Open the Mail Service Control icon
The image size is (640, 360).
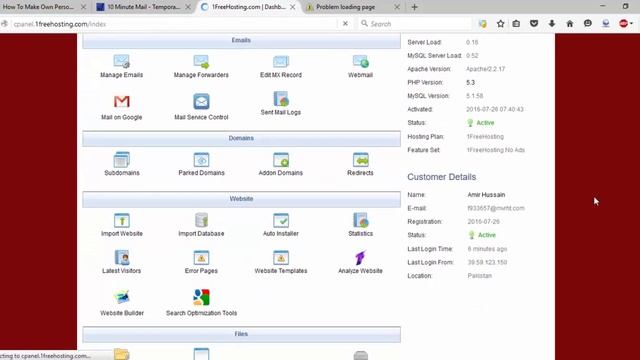tap(201, 101)
